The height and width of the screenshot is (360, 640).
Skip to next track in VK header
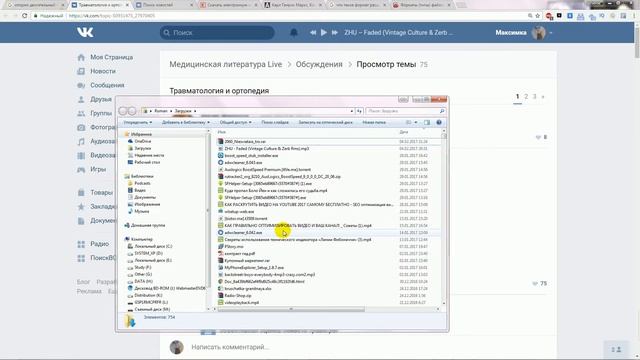335,32
